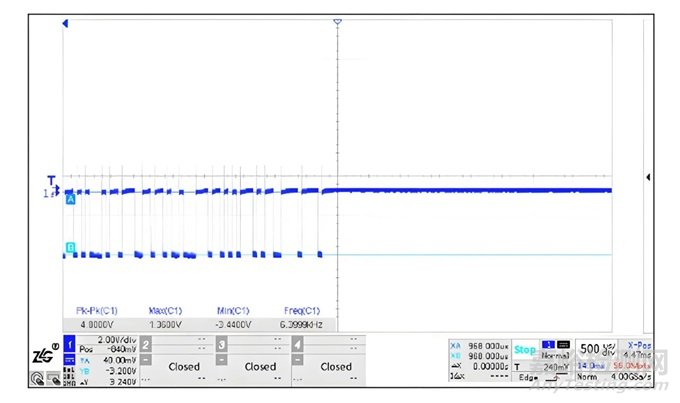Image resolution: width=680 pixels, height=403 pixels.
Task: Click the left arrow at top-left of waveform
Action: pos(66,22)
